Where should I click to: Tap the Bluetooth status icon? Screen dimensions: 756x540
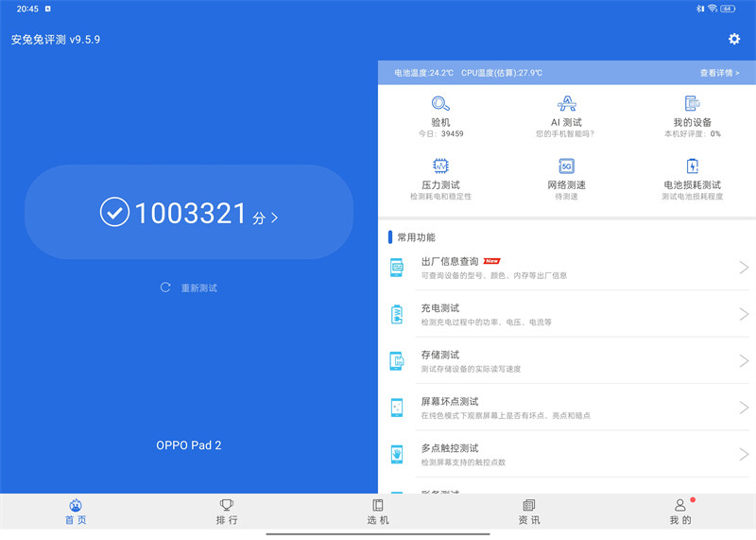click(700, 9)
